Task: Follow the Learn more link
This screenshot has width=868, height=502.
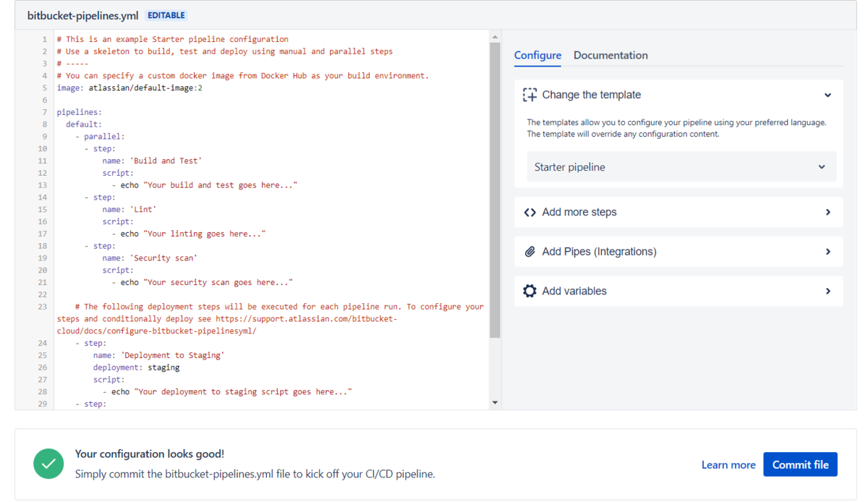Action: (x=728, y=465)
